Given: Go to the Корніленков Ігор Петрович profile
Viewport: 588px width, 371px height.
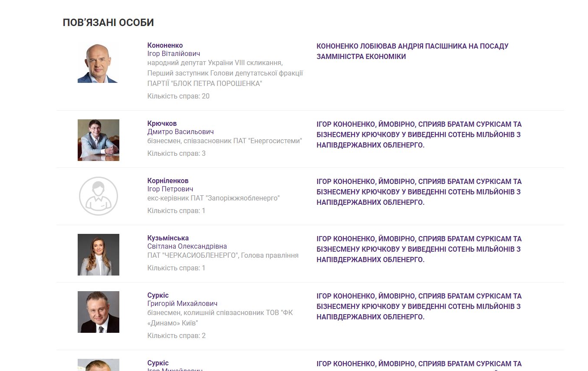Looking at the screenshot, I should coord(168,181).
